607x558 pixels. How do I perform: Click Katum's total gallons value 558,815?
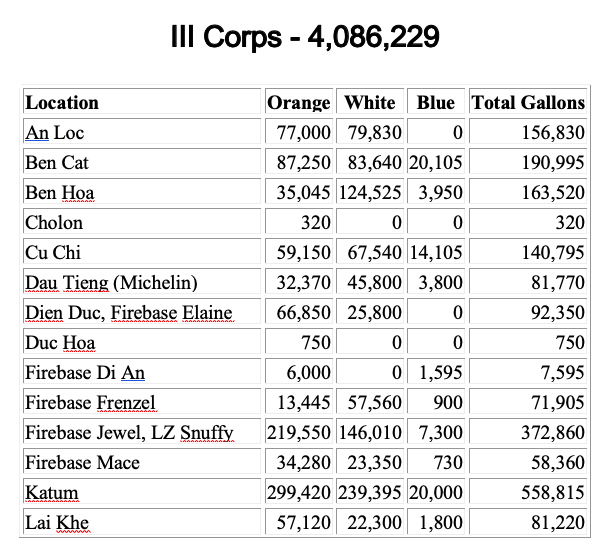pos(553,492)
